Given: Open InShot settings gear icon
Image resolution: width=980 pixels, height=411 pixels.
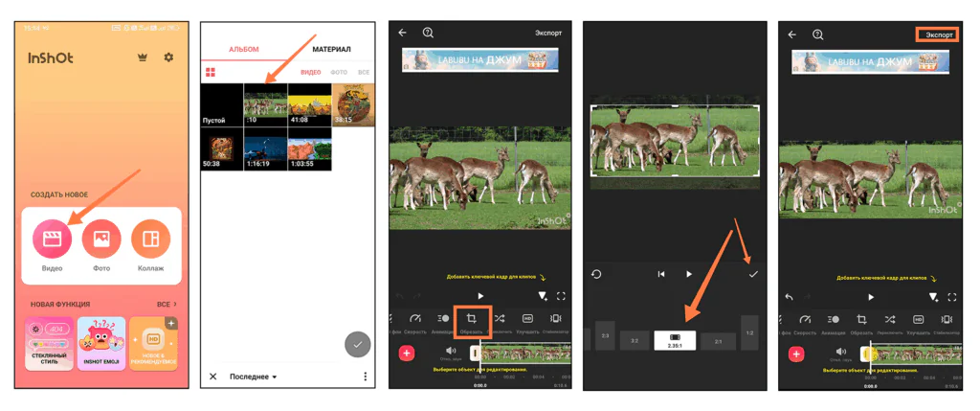Looking at the screenshot, I should 168,57.
